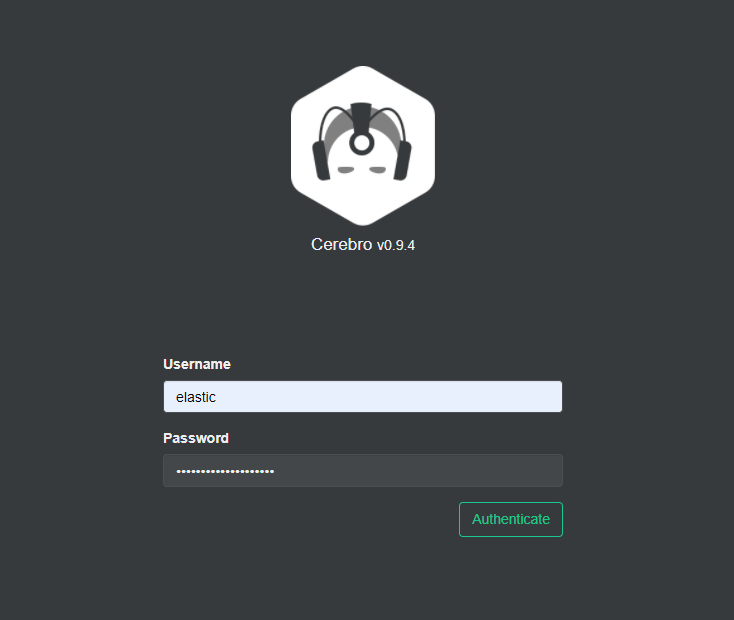Click the right headphone cup in logo
Image resolution: width=734 pixels, height=620 pixels.
tap(402, 161)
